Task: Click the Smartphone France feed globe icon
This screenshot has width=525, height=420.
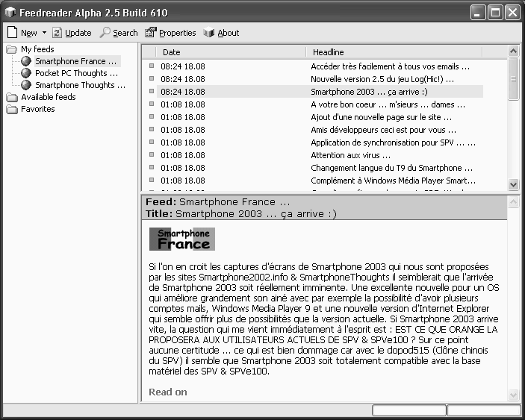Action: (26, 61)
